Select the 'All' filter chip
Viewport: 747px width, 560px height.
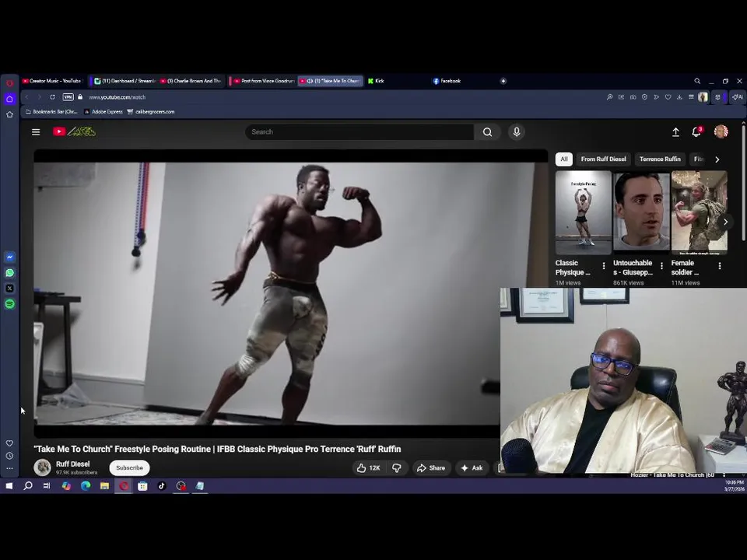(564, 159)
